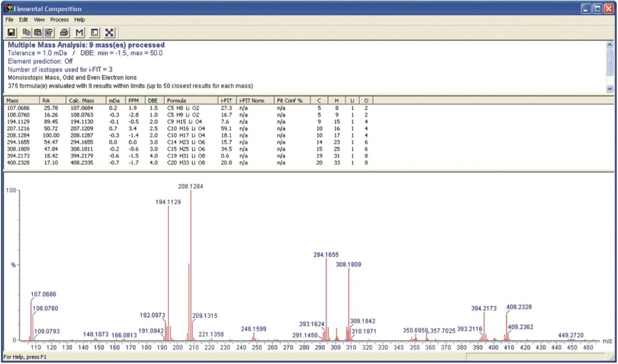Click the edit-list icon beside Paste
Image resolution: width=618 pixels, height=364 pixels.
coord(48,32)
